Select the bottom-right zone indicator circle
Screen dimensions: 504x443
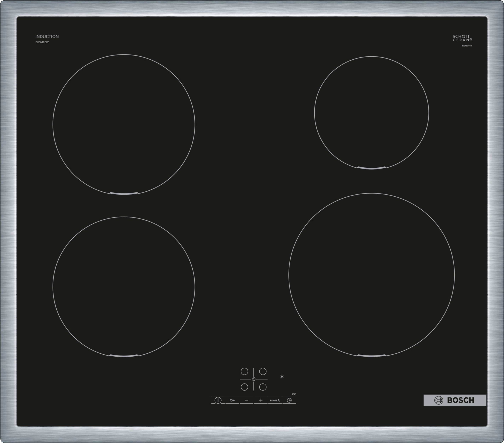(x=263, y=387)
